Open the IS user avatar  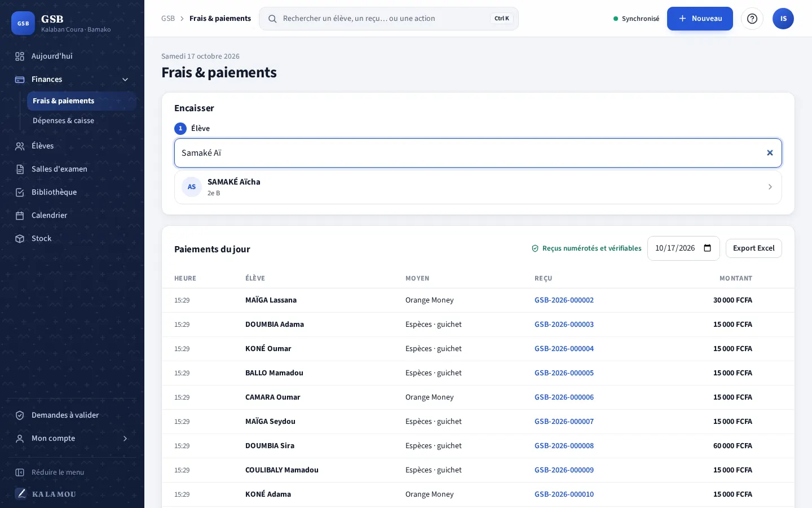[x=783, y=19]
